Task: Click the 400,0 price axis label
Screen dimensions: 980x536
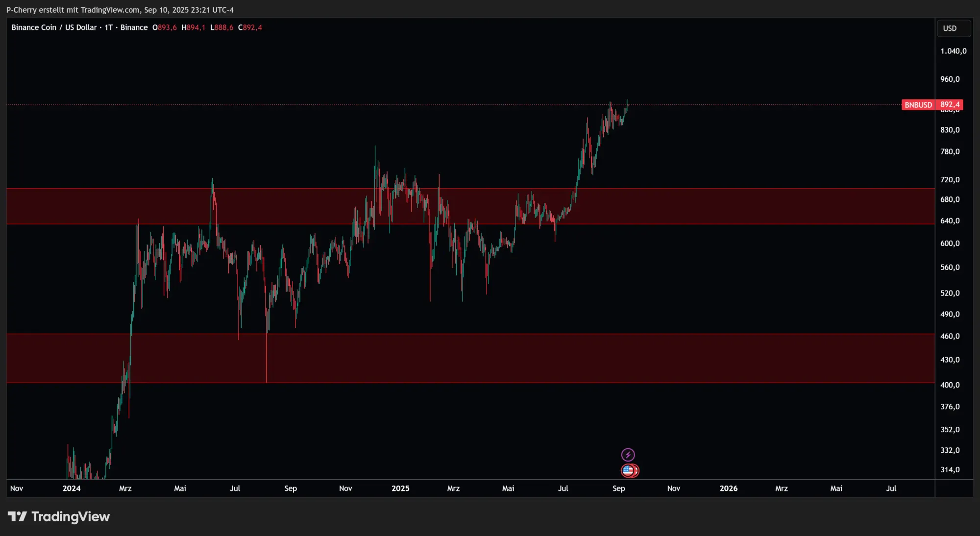Action: click(950, 385)
